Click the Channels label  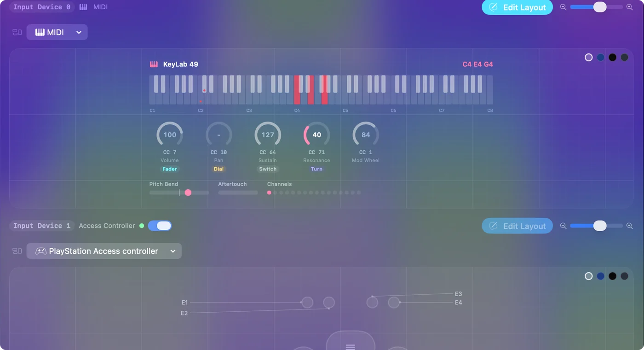[279, 184]
